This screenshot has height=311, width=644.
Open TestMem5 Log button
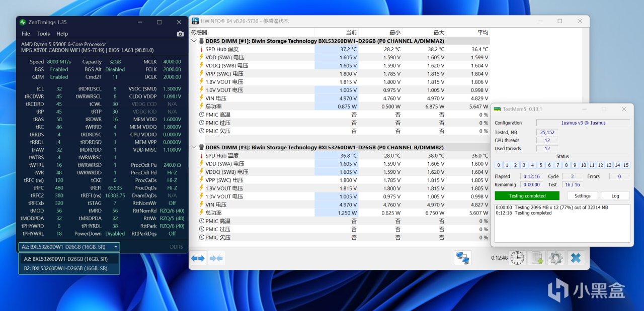615,196
